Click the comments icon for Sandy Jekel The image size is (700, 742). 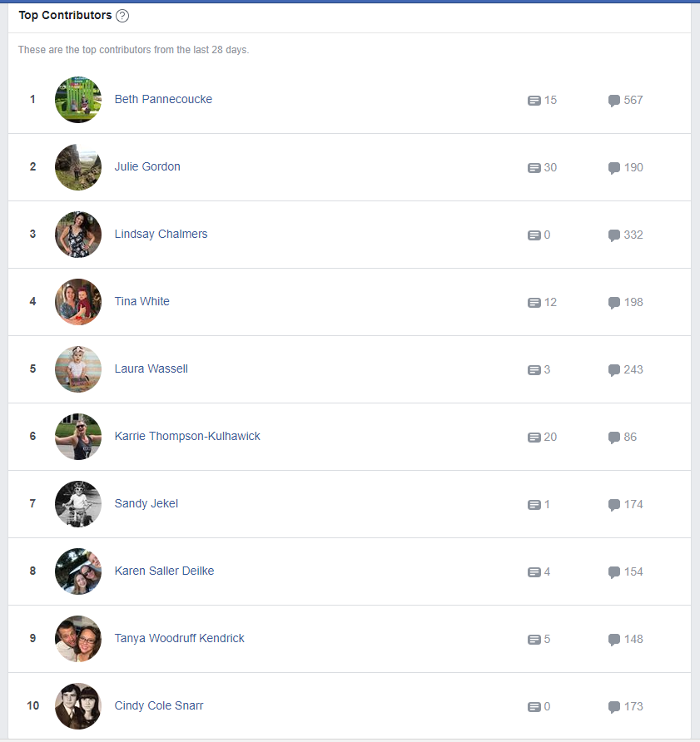click(x=614, y=505)
